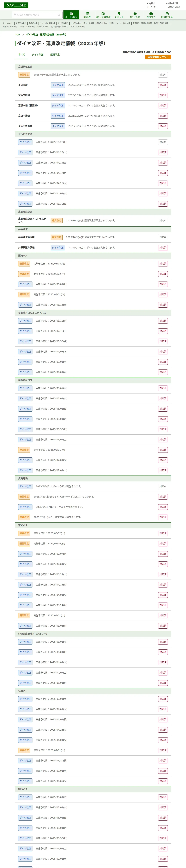Open 京阪電気鉄道 2025年10月 運賃改定 row
This screenshot has height=868, width=186.
point(93,75)
